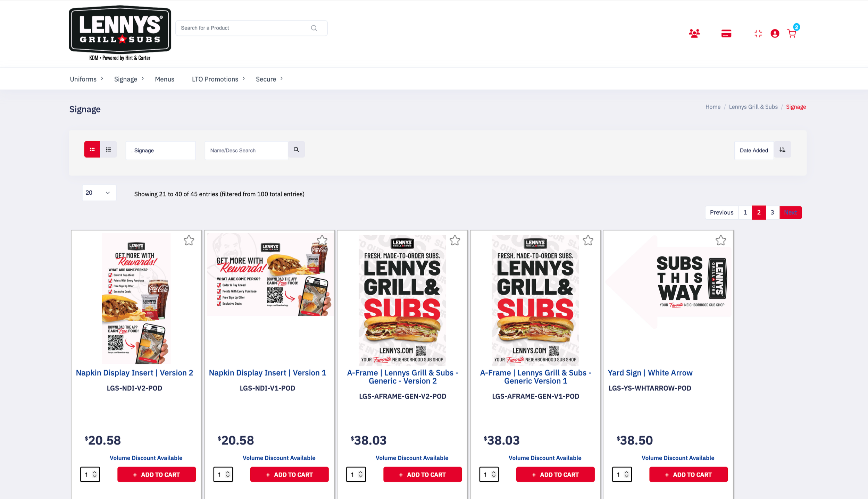Click Home in the breadcrumb
This screenshot has height=499, width=868.
pyautogui.click(x=713, y=107)
